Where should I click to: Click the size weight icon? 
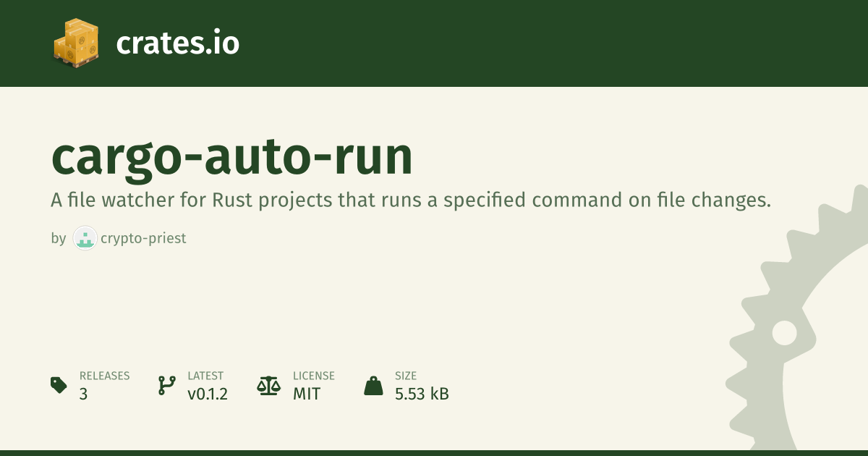tap(373, 385)
